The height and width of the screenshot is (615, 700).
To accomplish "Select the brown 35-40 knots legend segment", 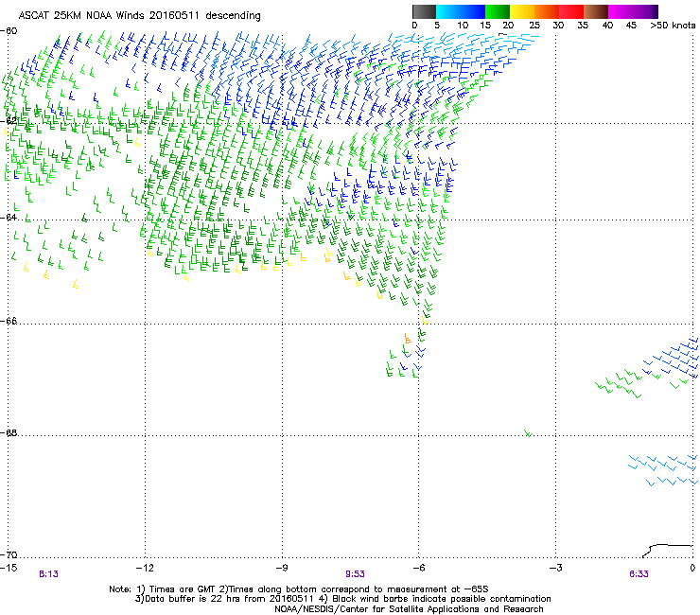I will click(596, 11).
